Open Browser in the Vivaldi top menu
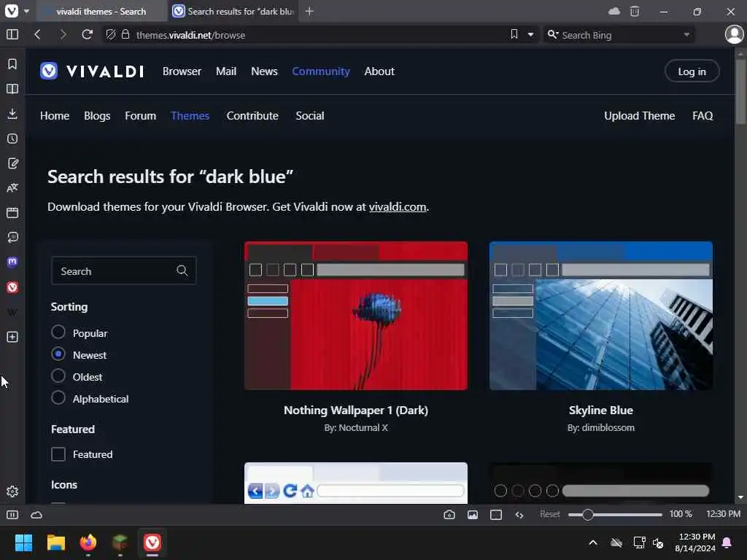The height and width of the screenshot is (560, 747). (182, 71)
